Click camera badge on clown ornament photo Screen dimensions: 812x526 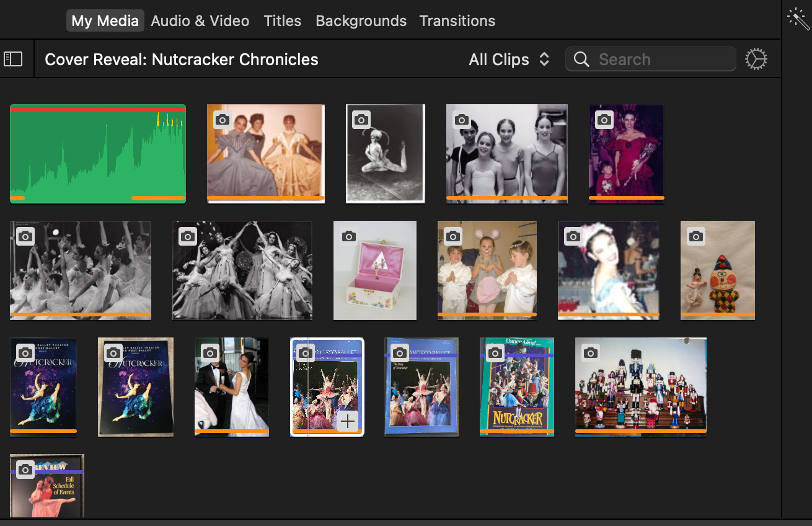click(x=695, y=236)
